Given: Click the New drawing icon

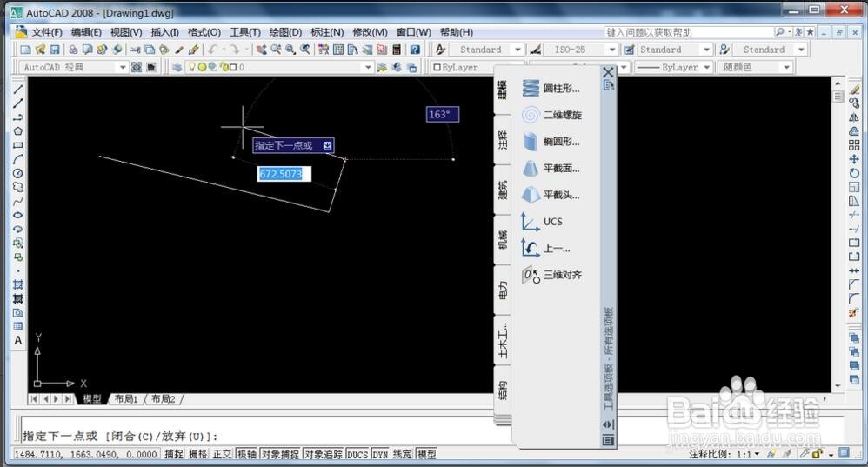Looking at the screenshot, I should [25, 50].
